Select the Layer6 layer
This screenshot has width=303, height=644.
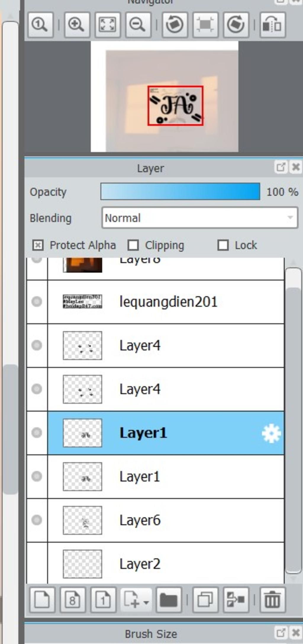(x=166, y=520)
